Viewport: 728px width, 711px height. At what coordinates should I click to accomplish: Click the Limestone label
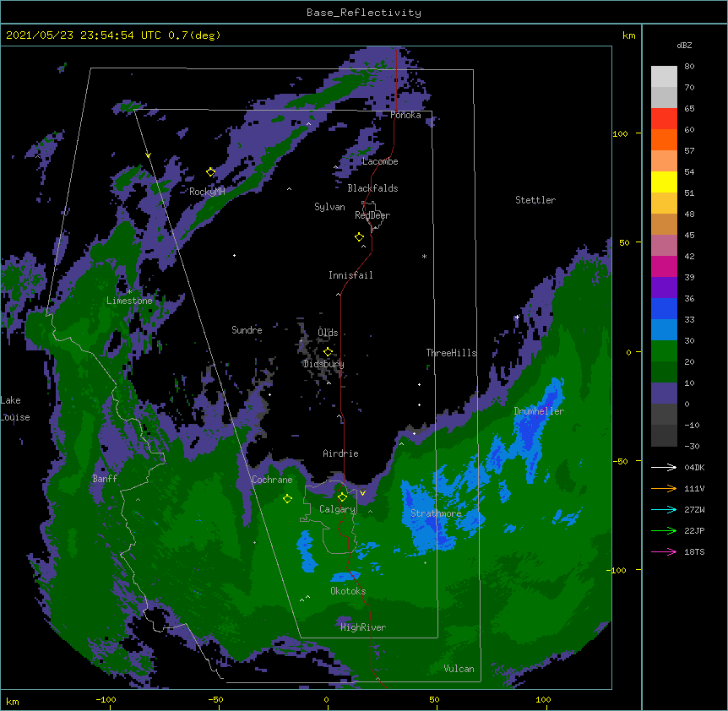[x=129, y=301]
